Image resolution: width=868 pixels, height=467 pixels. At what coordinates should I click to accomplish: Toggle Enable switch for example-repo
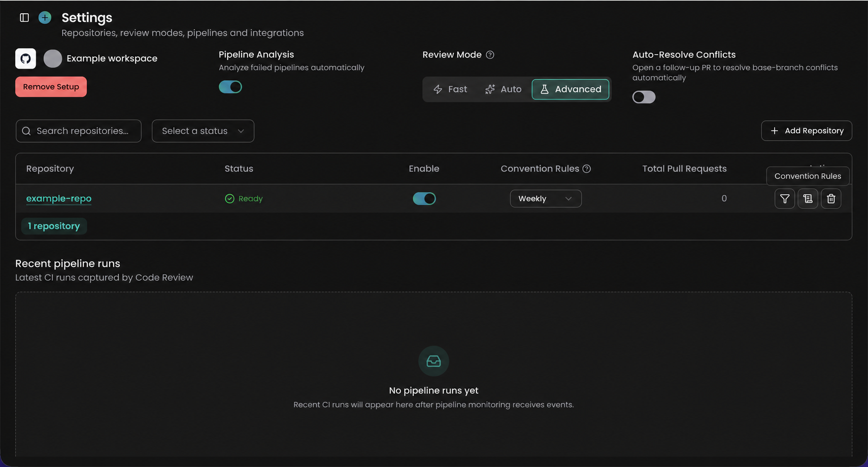[424, 198]
